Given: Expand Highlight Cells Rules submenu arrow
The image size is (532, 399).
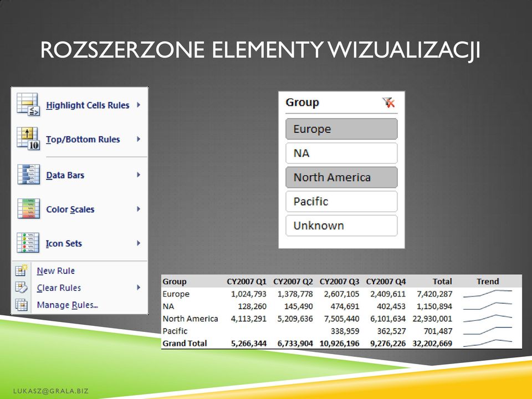Looking at the screenshot, I should pyautogui.click(x=139, y=105).
